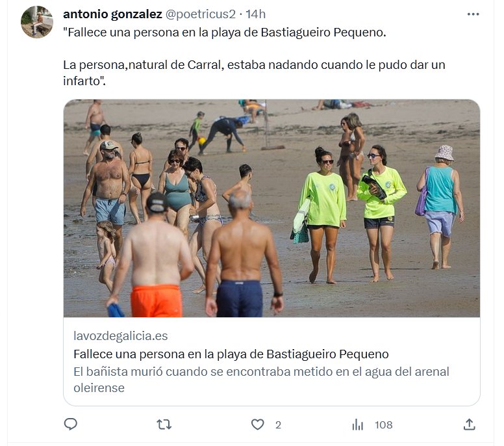Viewport: 504px width, 446px height.
Task: Open tweet analytics bar chart icon
Action: point(357,425)
